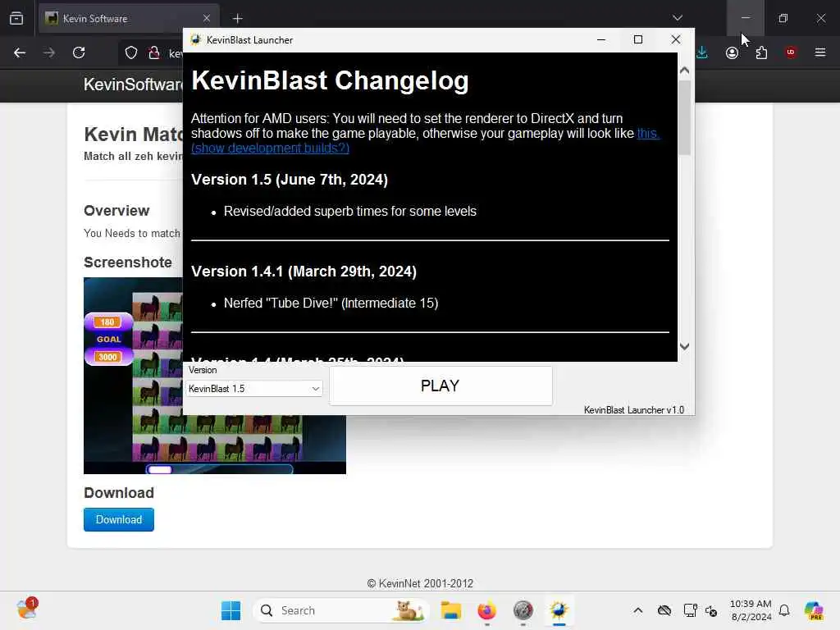Reload the page in Firefox
The image size is (840, 630).
(x=79, y=52)
